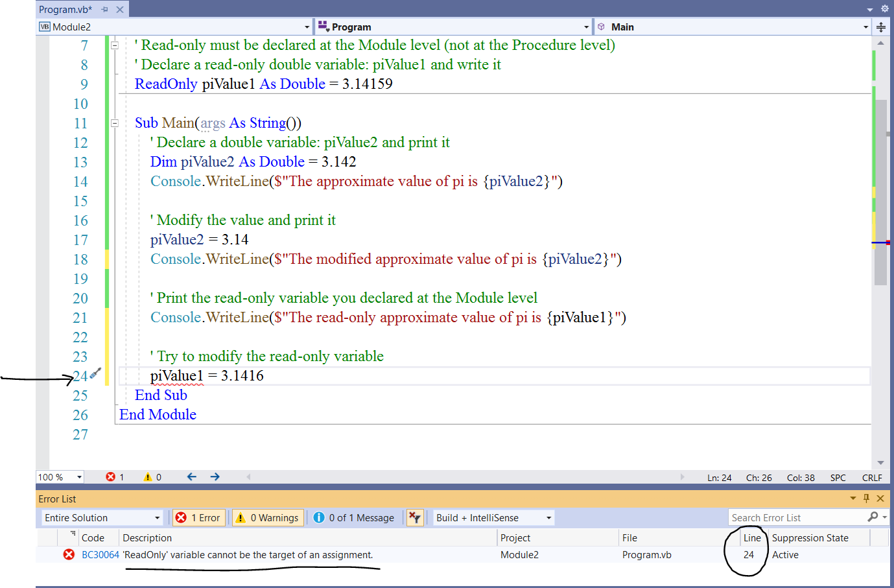Viewport: 894px width, 588px height.
Task: Click the SPC indentation indicator
Action: click(838, 478)
